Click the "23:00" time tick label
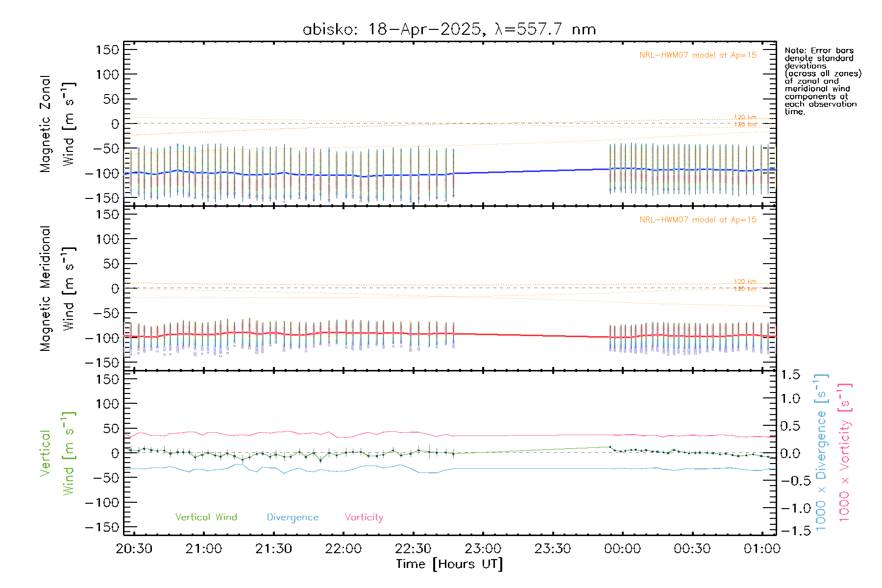Image resolution: width=882 pixels, height=588 pixels. pos(483,549)
